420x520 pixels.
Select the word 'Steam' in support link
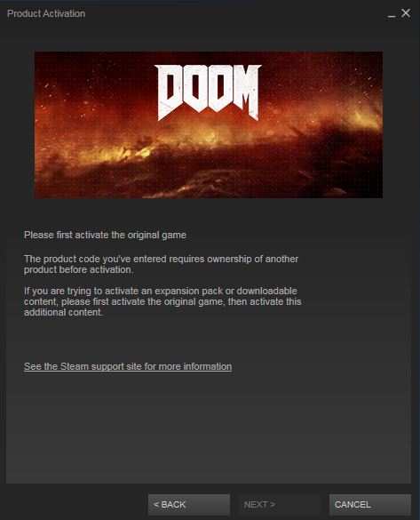(75, 366)
